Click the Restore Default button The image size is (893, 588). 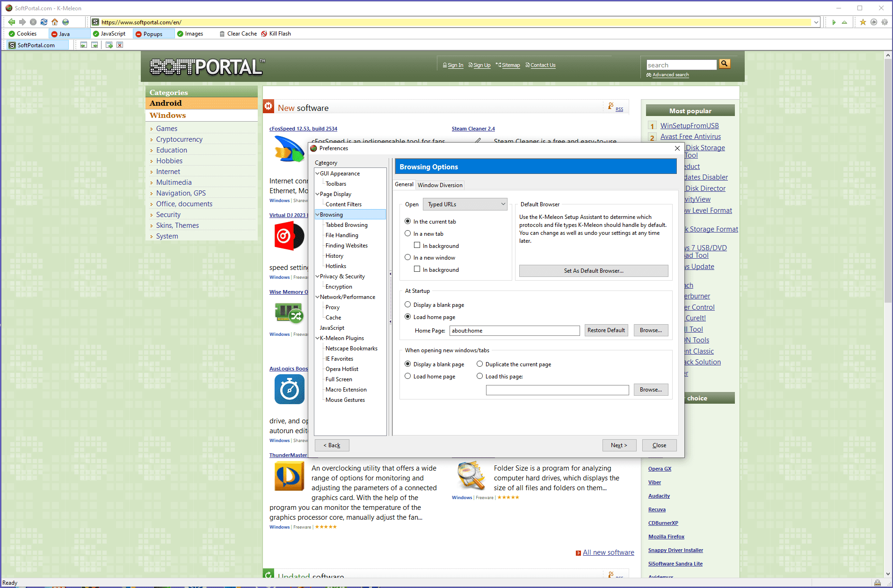point(606,330)
